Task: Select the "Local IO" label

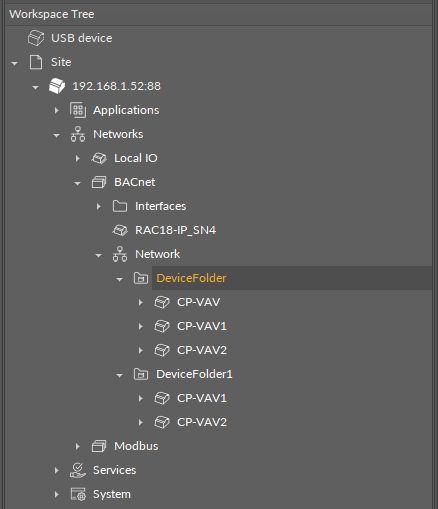Action: point(136,158)
